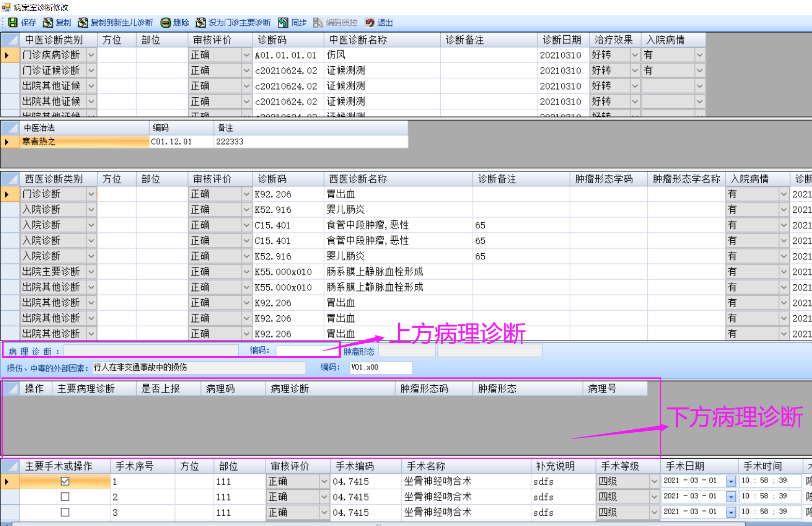Click K55.000x010 code in 出院主要诊断 row
Image resolution: width=812 pixels, height=526 pixels.
[288, 272]
